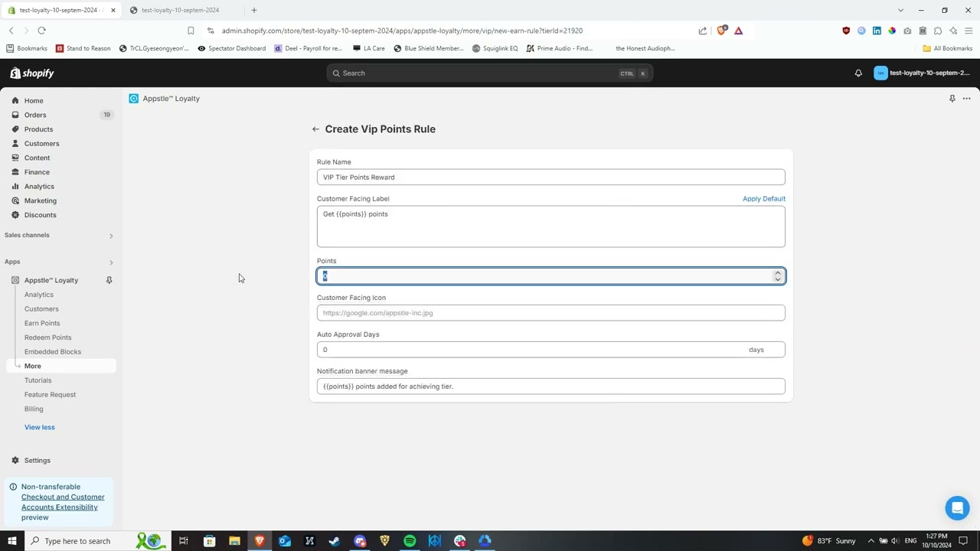Open Embedded Blocks page
The image size is (980, 551).
[52, 352]
